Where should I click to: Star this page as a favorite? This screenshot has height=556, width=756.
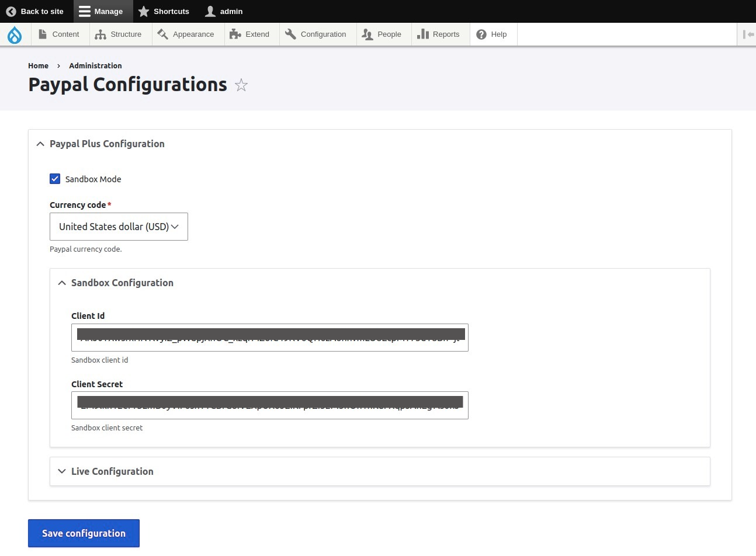(x=241, y=85)
